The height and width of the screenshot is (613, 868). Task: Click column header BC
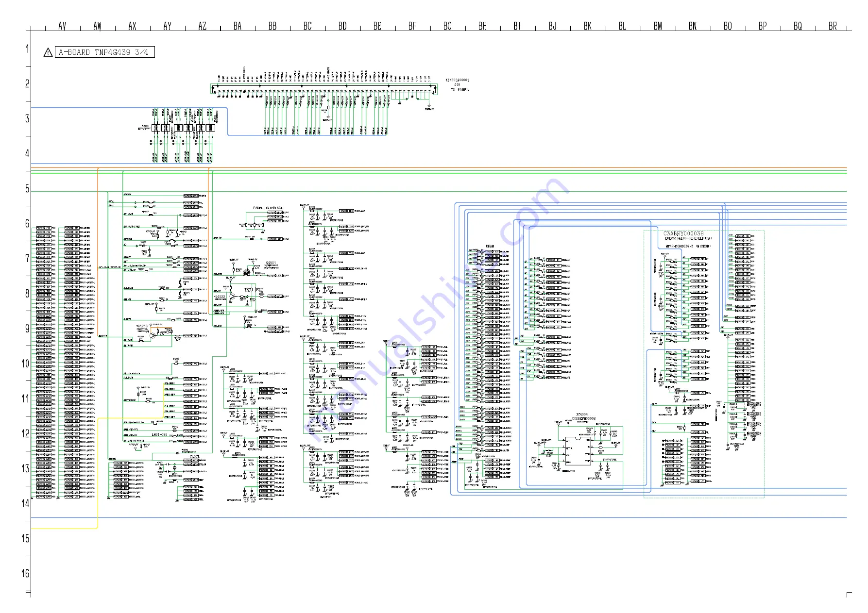pyautogui.click(x=307, y=26)
